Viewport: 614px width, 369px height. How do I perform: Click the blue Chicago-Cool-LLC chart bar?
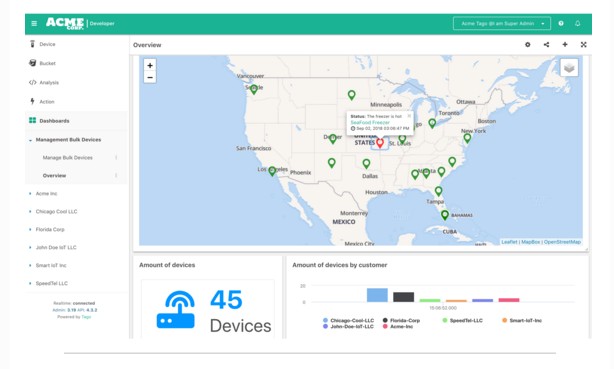click(x=377, y=295)
